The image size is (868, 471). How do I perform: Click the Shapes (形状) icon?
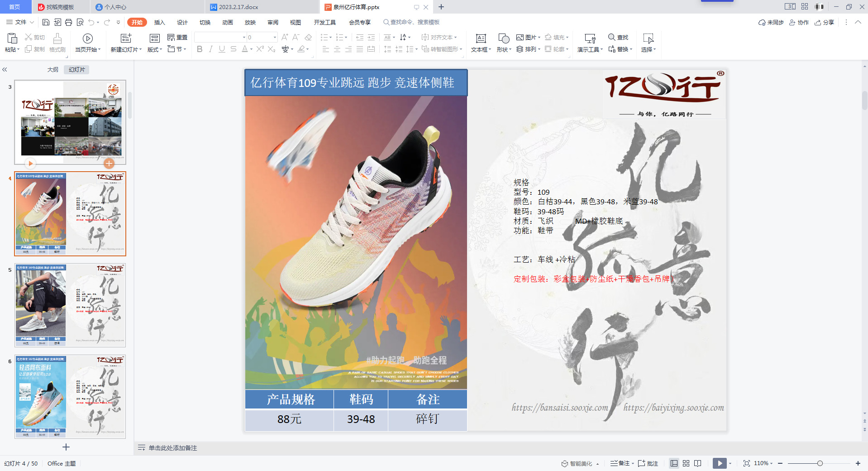pyautogui.click(x=504, y=38)
